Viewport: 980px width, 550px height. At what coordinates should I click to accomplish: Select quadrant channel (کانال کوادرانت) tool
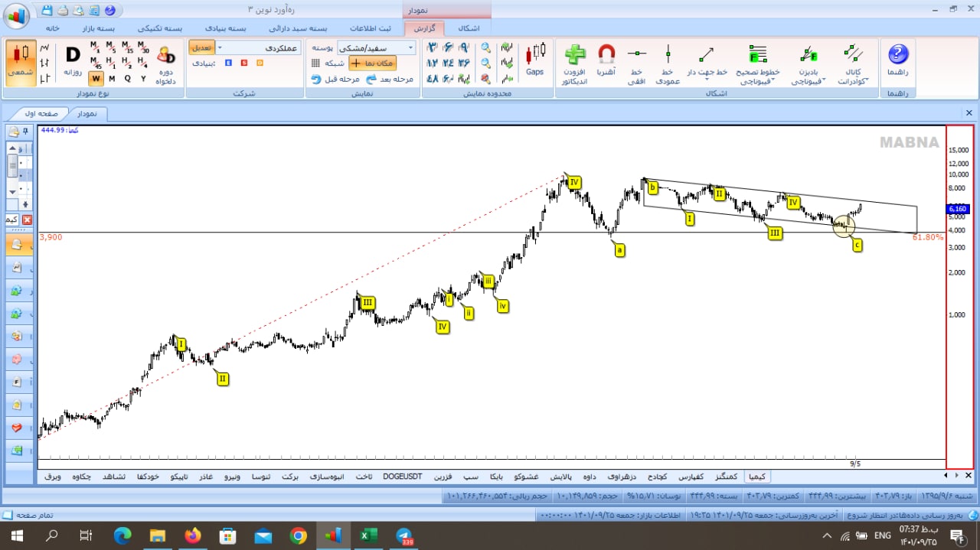coord(853,64)
